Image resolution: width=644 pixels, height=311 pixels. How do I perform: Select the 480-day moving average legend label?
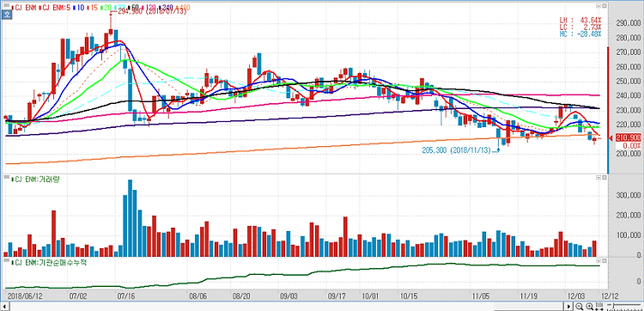coord(183,8)
